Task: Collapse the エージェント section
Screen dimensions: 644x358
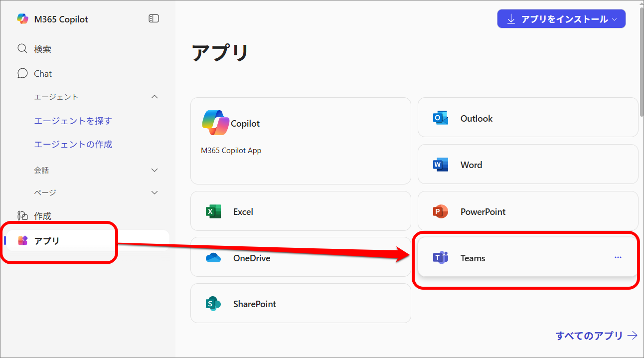Action: pos(155,97)
